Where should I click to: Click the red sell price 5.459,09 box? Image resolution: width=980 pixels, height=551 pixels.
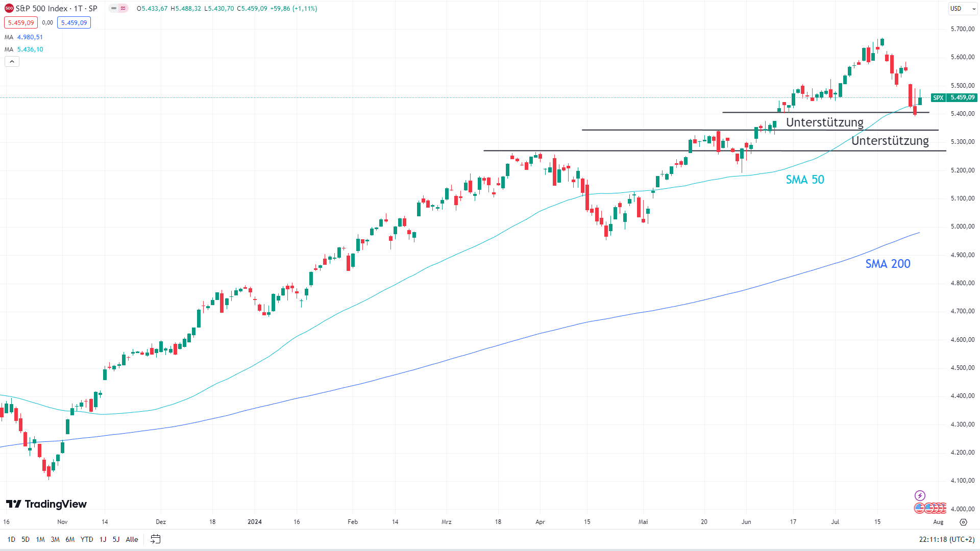(21, 23)
